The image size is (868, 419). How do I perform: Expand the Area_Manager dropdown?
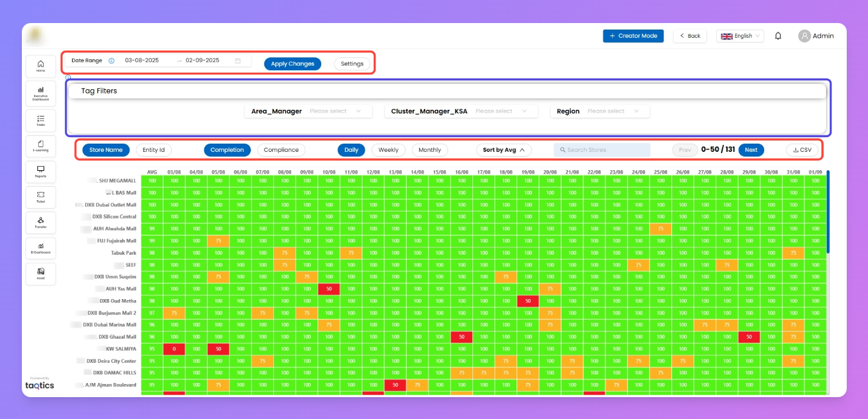coord(335,111)
